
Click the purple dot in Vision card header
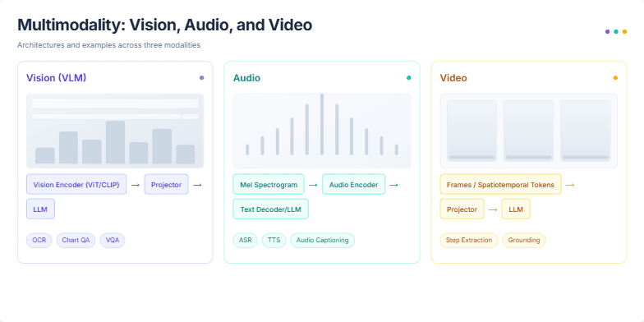click(x=202, y=77)
